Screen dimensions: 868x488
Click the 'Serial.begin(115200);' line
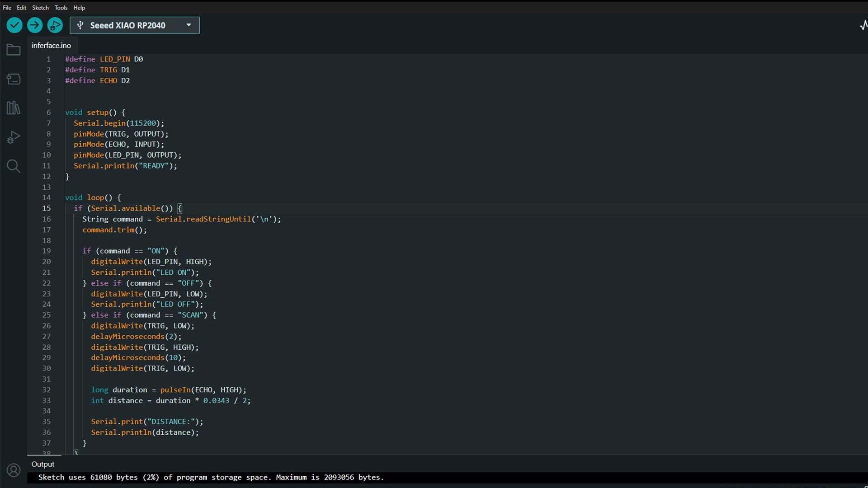pos(119,123)
